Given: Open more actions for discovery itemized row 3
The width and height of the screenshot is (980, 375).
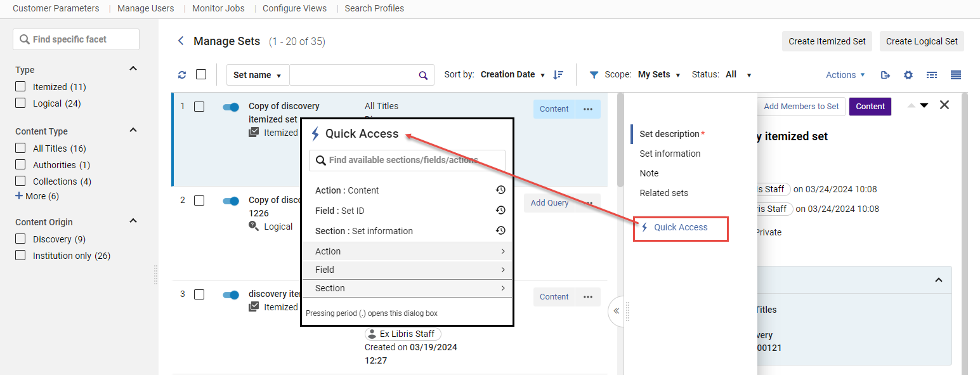Looking at the screenshot, I should (588, 297).
